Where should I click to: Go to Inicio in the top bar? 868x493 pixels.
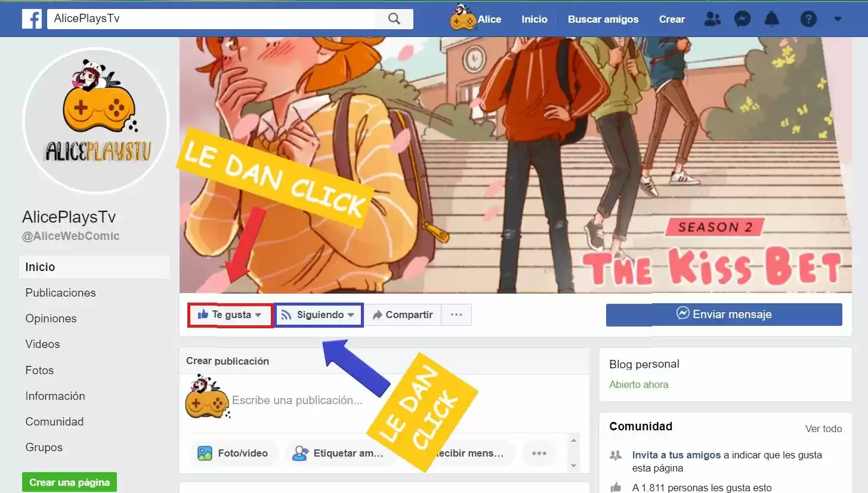coord(534,19)
